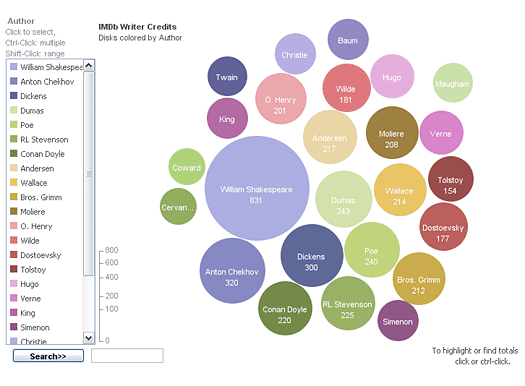The height and width of the screenshot is (386, 525).
Task: Select Tolstoy in the author list
Action: tap(28, 269)
